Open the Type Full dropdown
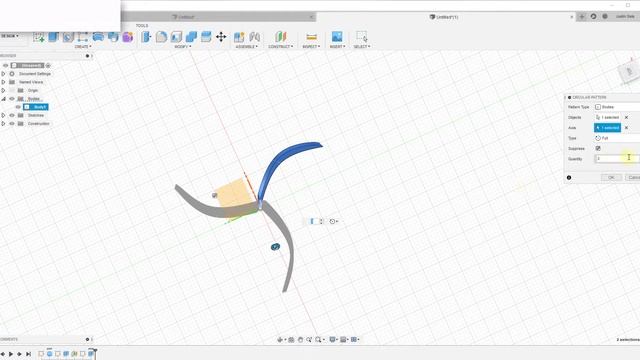 pos(617,138)
